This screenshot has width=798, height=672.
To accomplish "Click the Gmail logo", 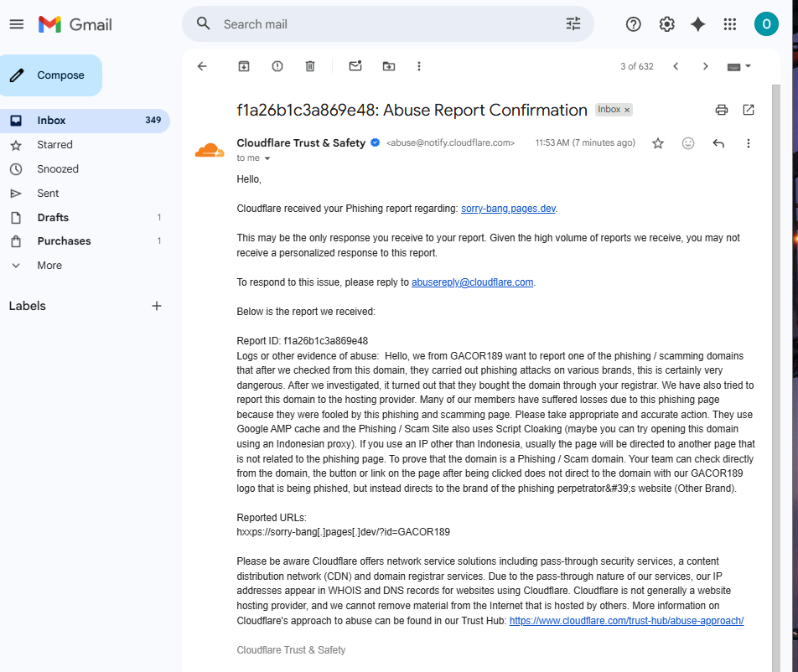I will tap(75, 24).
